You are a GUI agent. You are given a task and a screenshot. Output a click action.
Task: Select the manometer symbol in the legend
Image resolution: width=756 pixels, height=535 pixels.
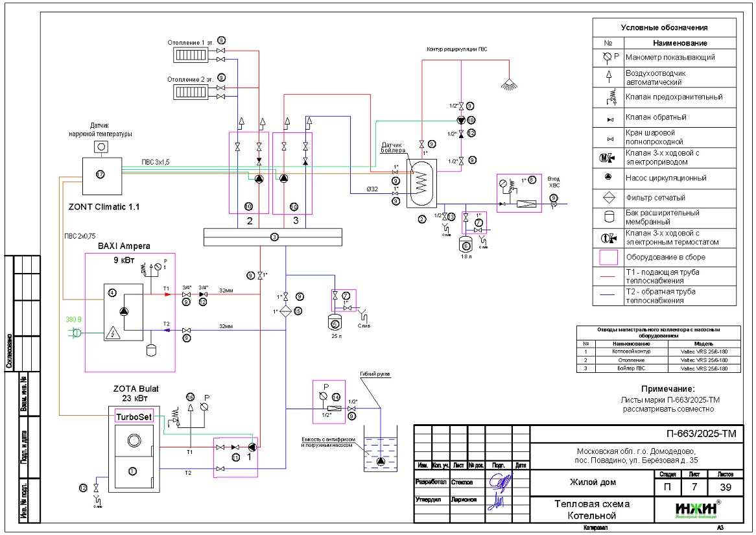point(607,57)
